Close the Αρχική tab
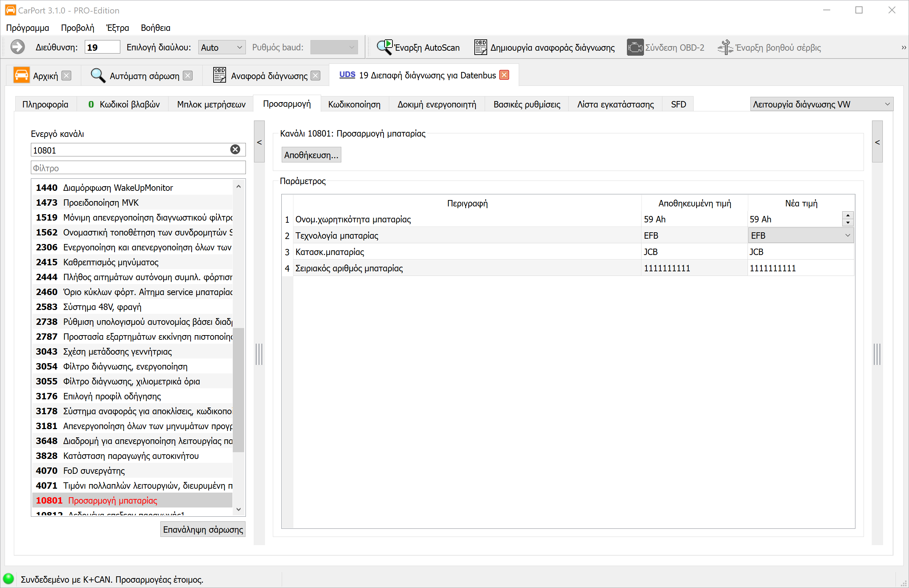Screen dimensions: 909x588 click(66, 76)
